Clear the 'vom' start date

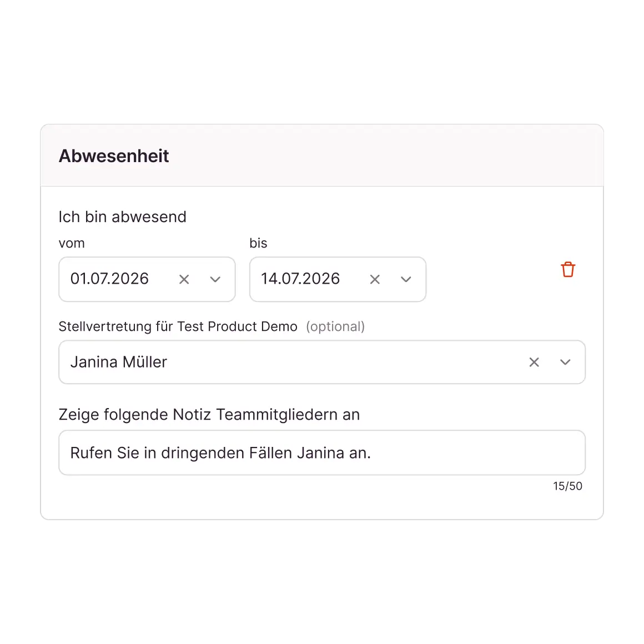[x=184, y=279]
